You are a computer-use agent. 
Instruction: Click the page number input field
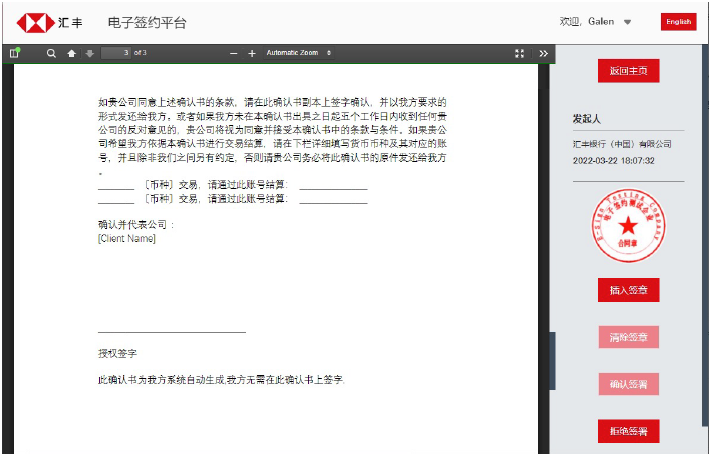click(x=116, y=53)
